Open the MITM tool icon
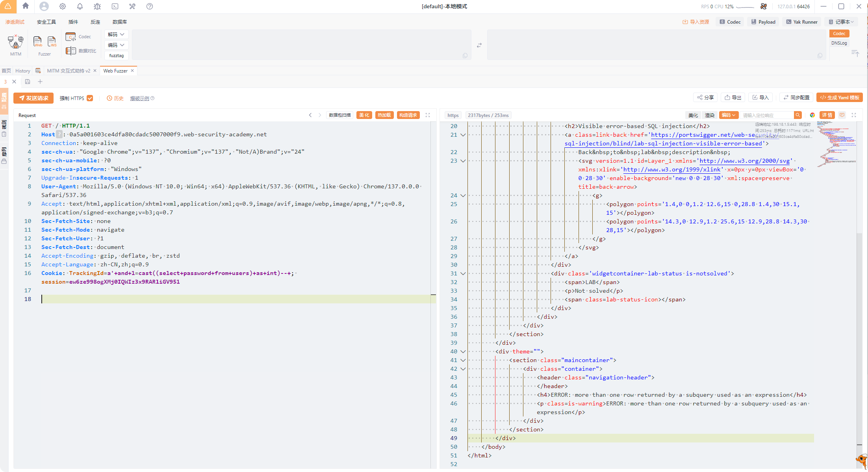Viewport: 868px width, 472px height. pos(16,42)
